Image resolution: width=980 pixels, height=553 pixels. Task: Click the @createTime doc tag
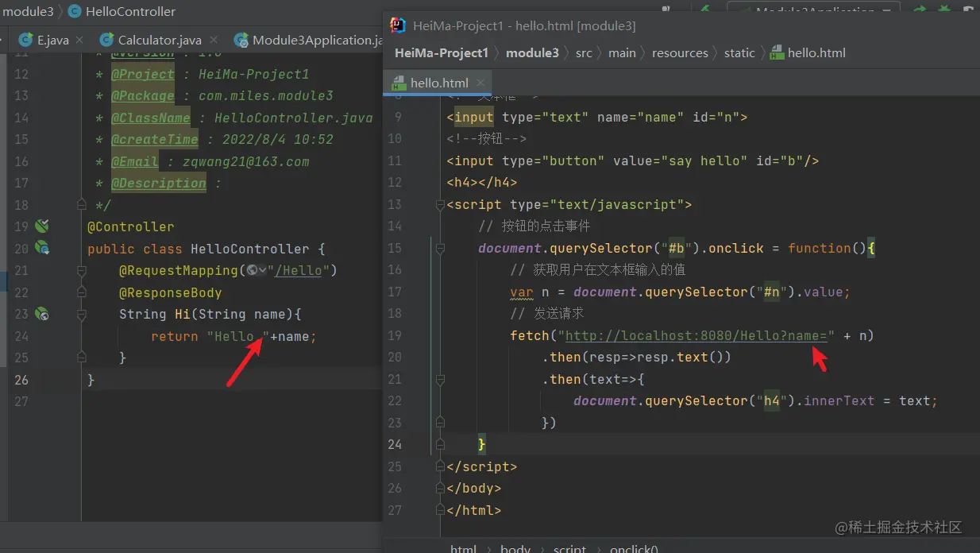tap(154, 140)
